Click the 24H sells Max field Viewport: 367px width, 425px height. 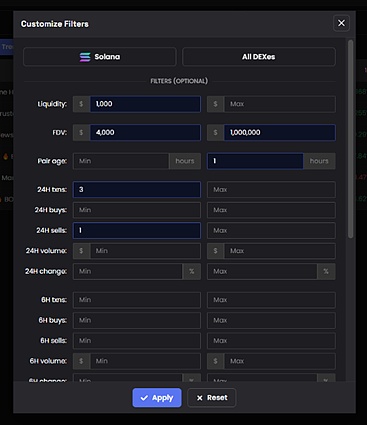coord(271,231)
